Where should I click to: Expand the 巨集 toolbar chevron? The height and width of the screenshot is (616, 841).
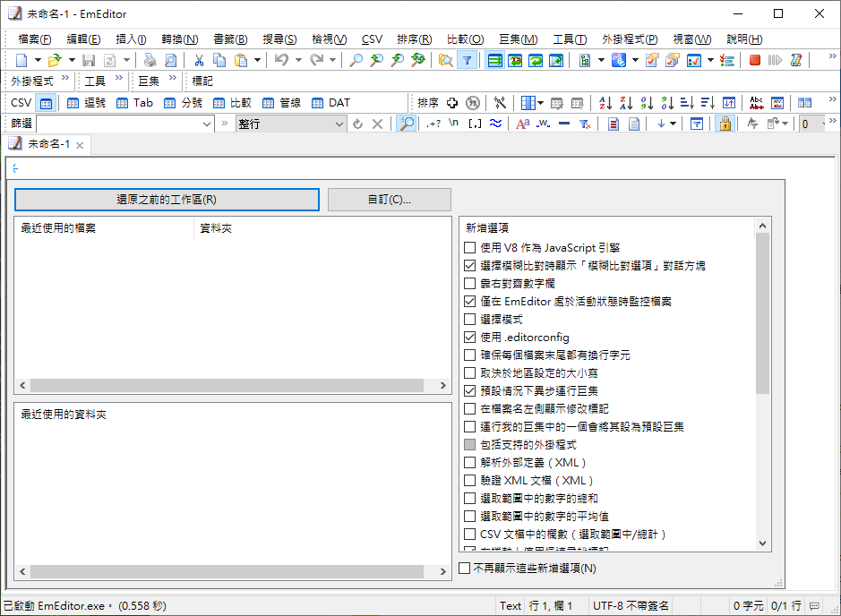[173, 78]
